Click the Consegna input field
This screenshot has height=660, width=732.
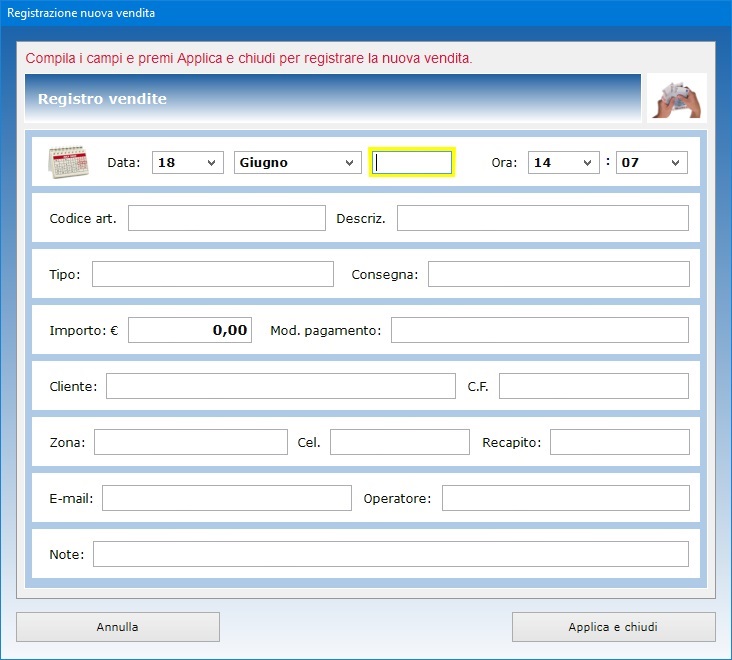pyautogui.click(x=558, y=274)
